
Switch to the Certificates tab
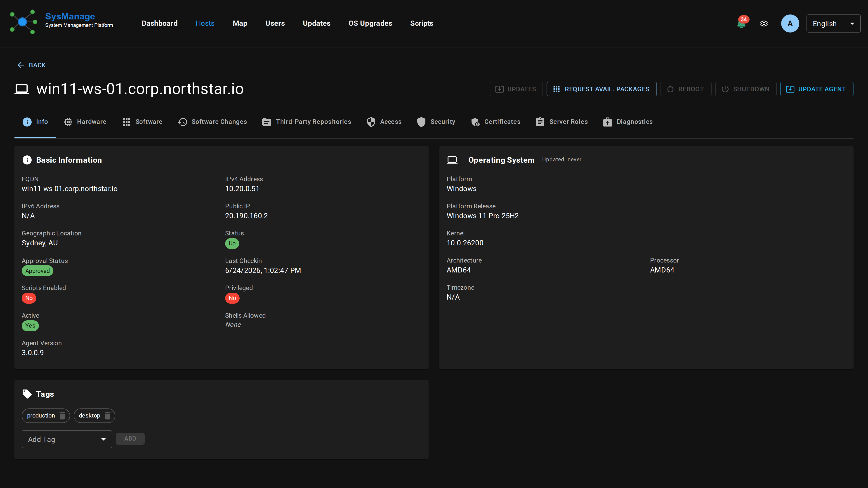tap(495, 122)
